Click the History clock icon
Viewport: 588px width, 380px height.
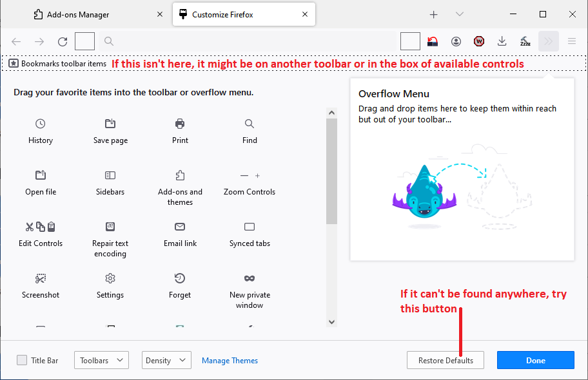tap(40, 124)
